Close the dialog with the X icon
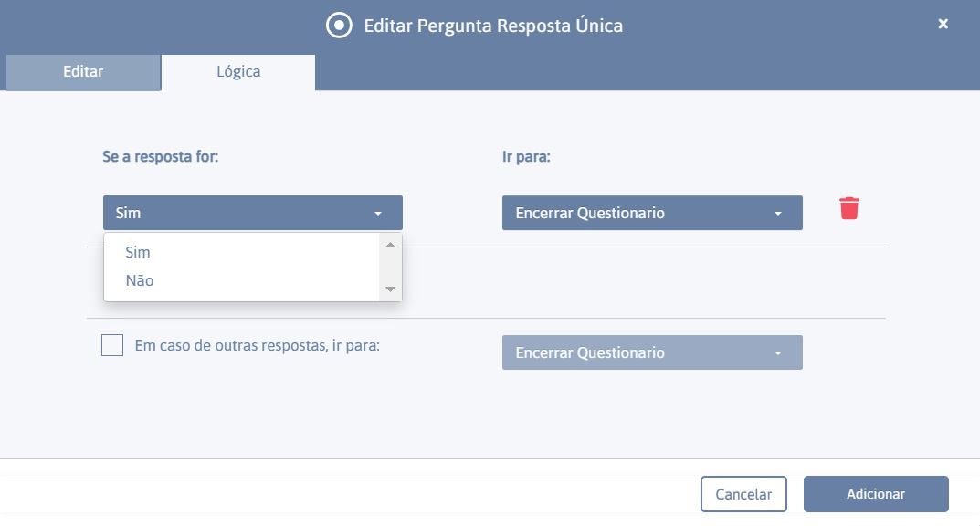Screen dimensions: 980x526 [x=943, y=24]
